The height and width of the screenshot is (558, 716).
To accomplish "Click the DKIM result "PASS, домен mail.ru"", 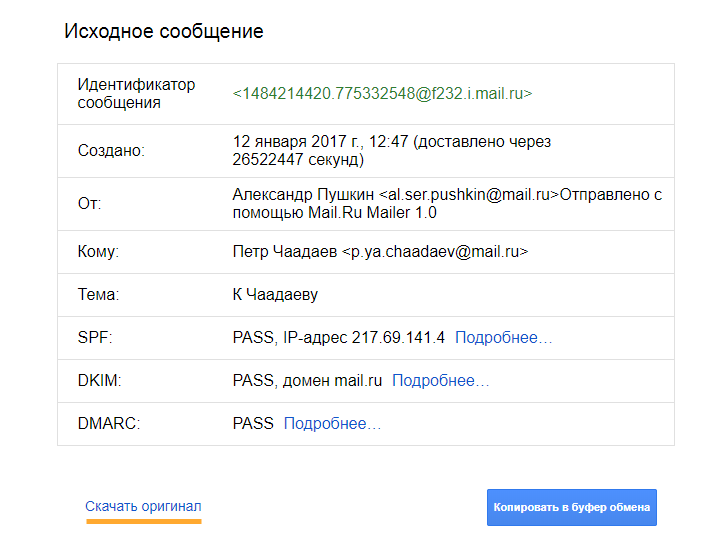I will 307,381.
